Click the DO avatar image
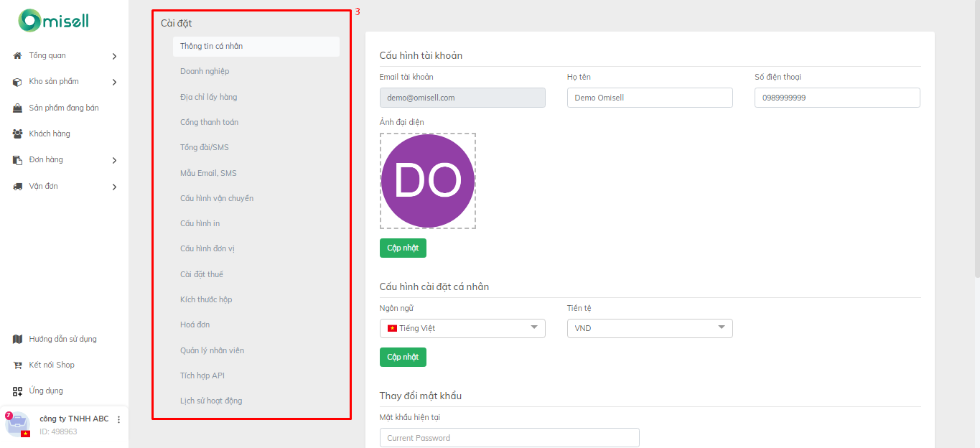 (428, 181)
